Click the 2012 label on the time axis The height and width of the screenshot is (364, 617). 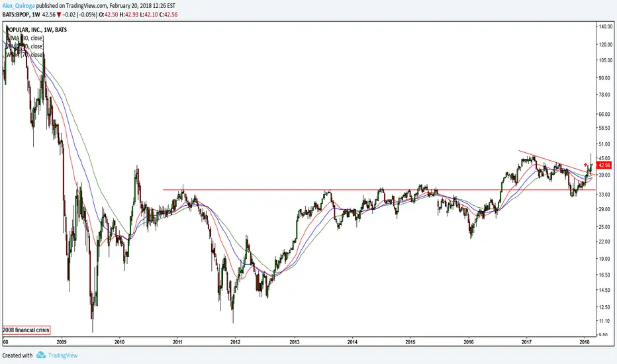pos(235,341)
